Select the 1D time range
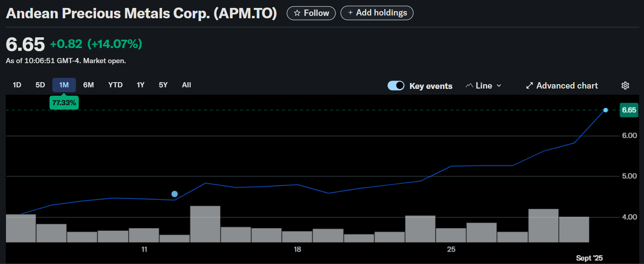This screenshot has width=644, height=264. (x=17, y=85)
